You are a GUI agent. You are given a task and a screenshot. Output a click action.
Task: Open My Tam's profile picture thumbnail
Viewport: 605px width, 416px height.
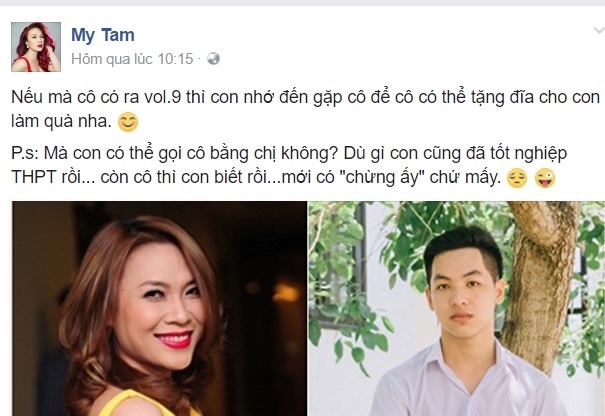(36, 47)
